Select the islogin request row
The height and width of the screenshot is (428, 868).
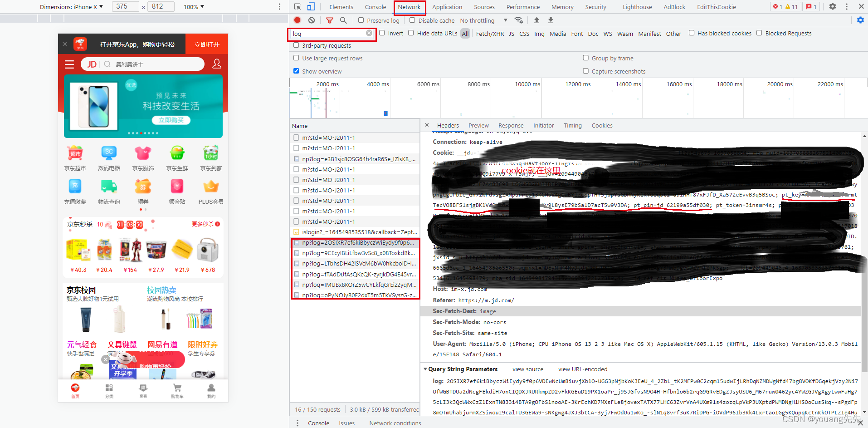pos(355,232)
